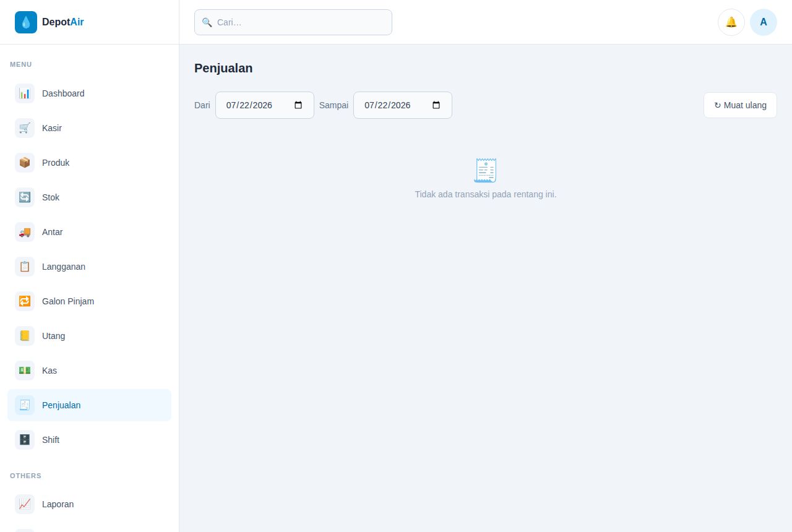Click the Dari date input field
The image size is (792, 532).
tap(265, 105)
